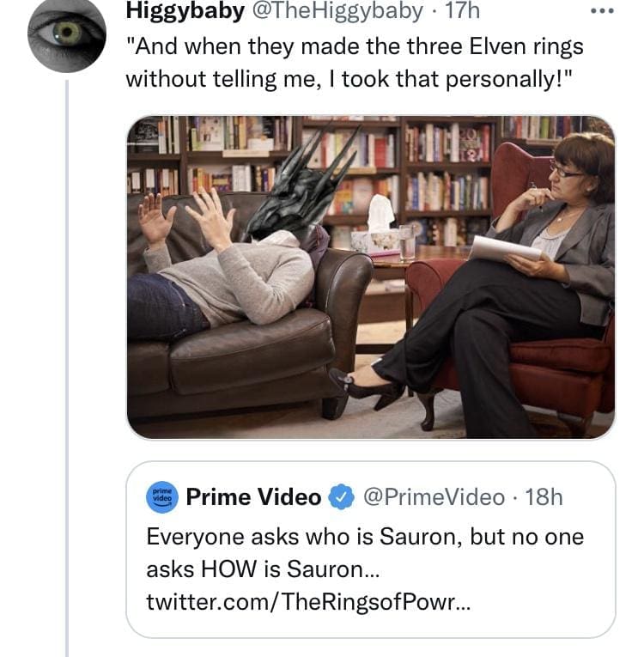644x657 pixels.
Task: Enlarge the therapy couch meme image
Action: 370,277
